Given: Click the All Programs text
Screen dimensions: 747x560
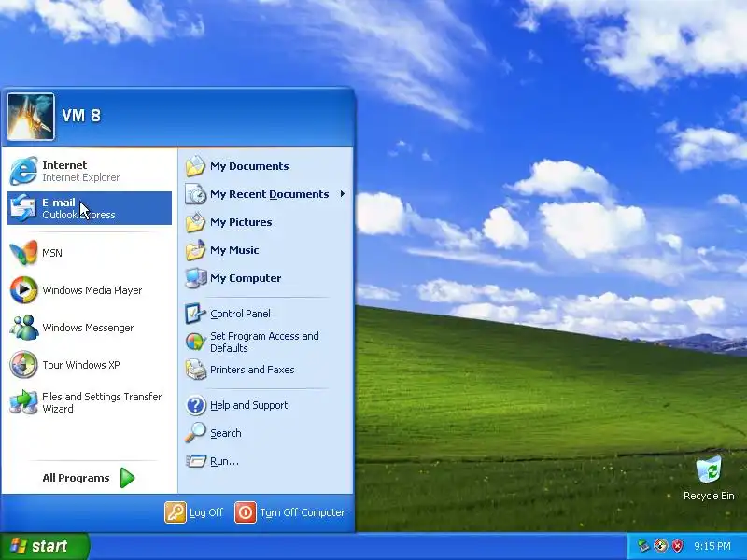Looking at the screenshot, I should click(76, 478).
